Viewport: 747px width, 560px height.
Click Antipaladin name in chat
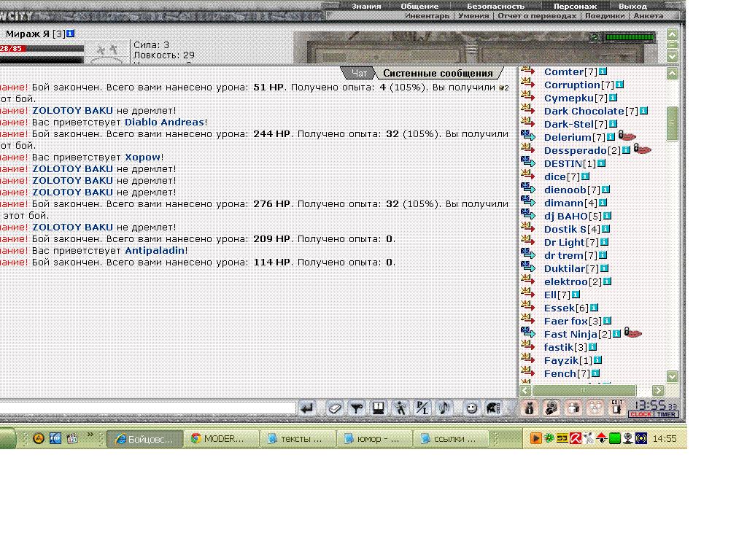click(155, 251)
